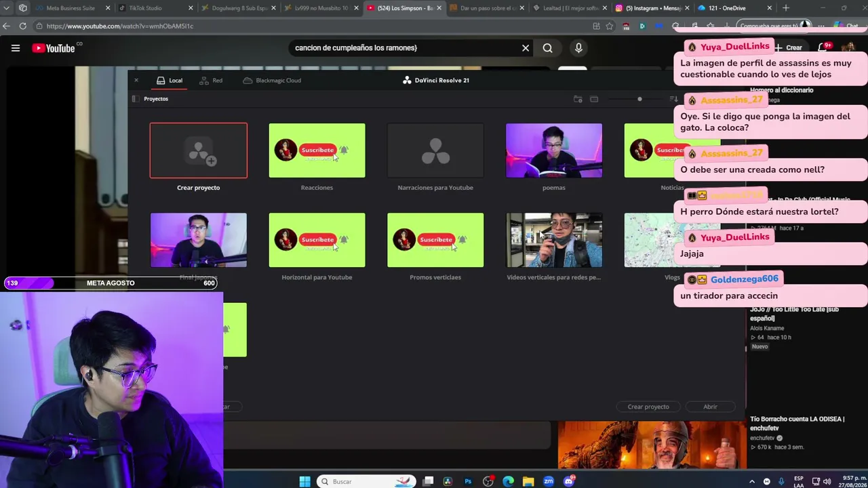Open the YouTube hamburger guide menu
Viewport: 868px width, 488px height.
tap(16, 48)
